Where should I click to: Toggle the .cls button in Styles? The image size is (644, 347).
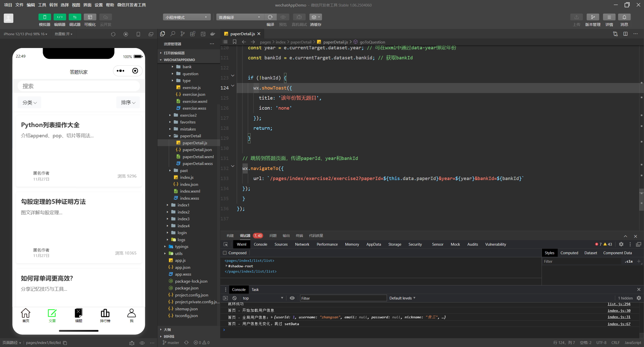tap(628, 261)
